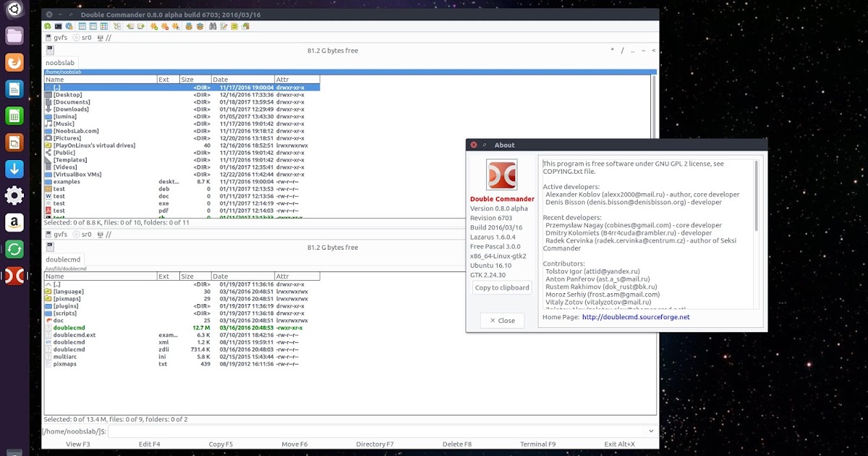Select the multiarc ini file row
The height and width of the screenshot is (456, 868).
tap(182, 357)
